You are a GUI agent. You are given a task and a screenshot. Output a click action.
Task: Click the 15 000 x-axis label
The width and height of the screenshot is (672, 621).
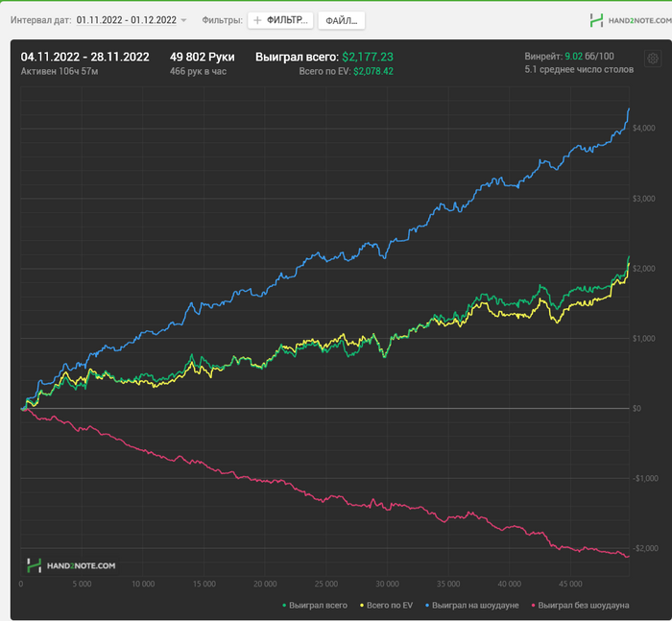pos(204,584)
